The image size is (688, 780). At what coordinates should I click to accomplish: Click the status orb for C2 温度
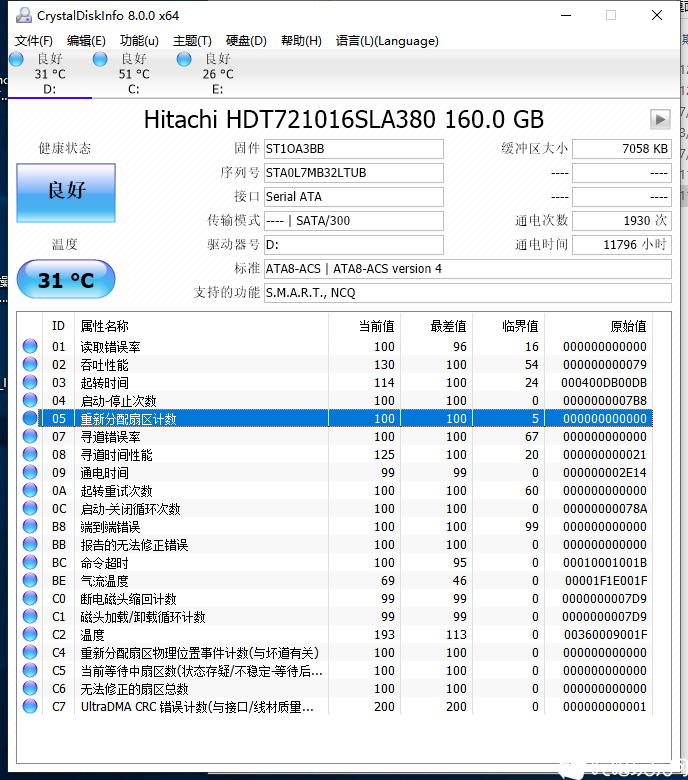(30, 634)
